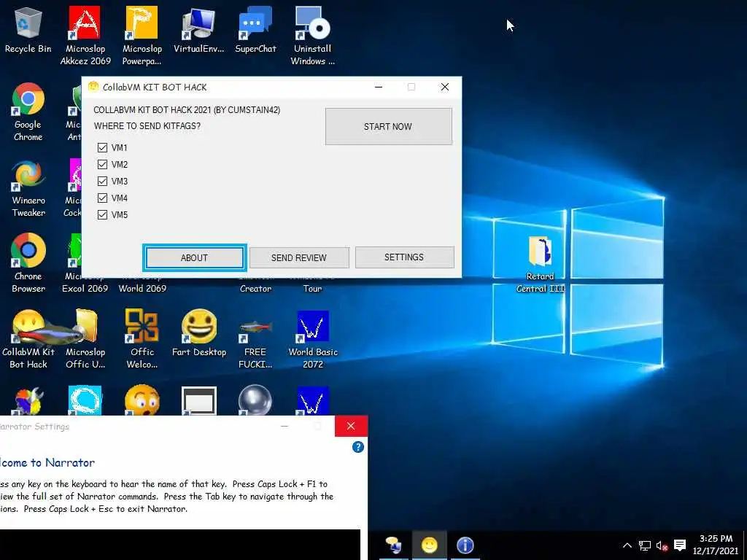Select the chrome sphere desktop icon
This screenshot has height=560, width=747.
tap(255, 400)
